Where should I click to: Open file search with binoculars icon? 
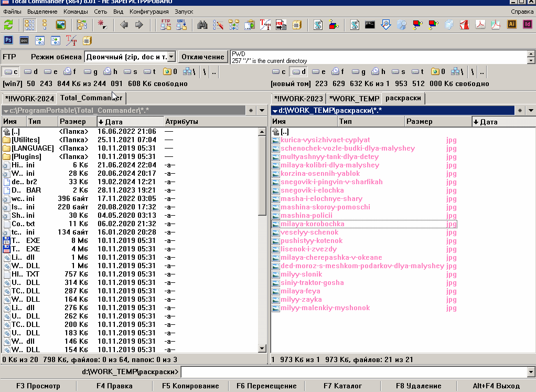point(202,25)
